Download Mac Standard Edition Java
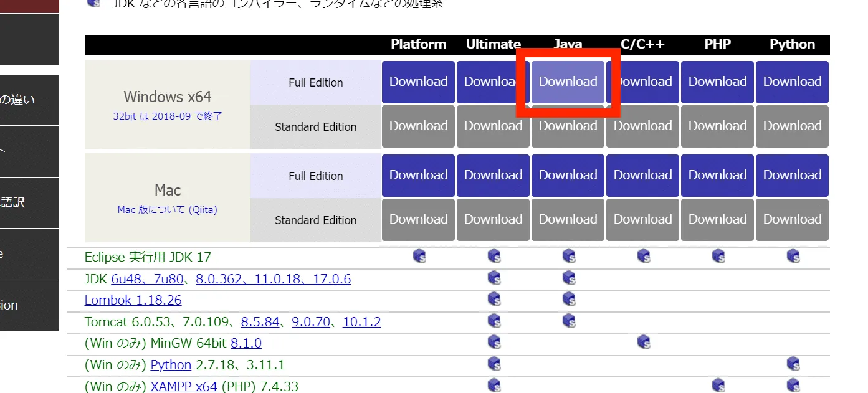The height and width of the screenshot is (393, 868). pos(568,219)
